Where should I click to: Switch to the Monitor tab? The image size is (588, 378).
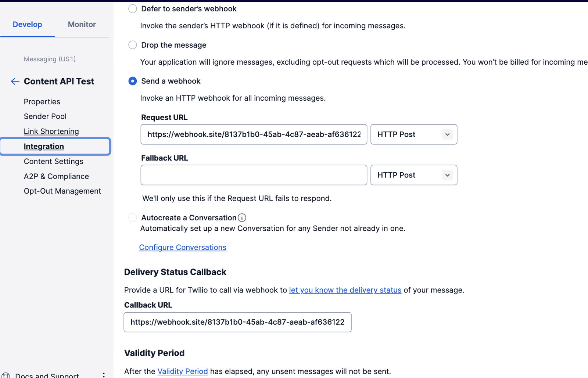82,24
